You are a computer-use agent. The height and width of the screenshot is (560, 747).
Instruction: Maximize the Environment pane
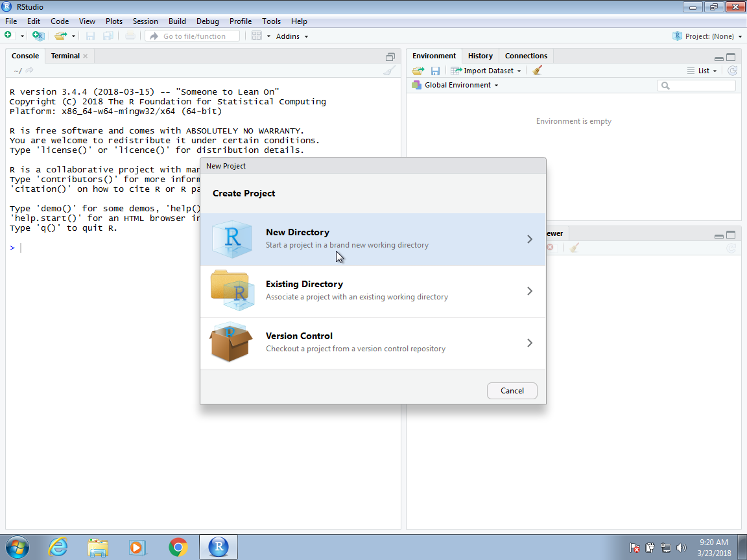pos(731,57)
